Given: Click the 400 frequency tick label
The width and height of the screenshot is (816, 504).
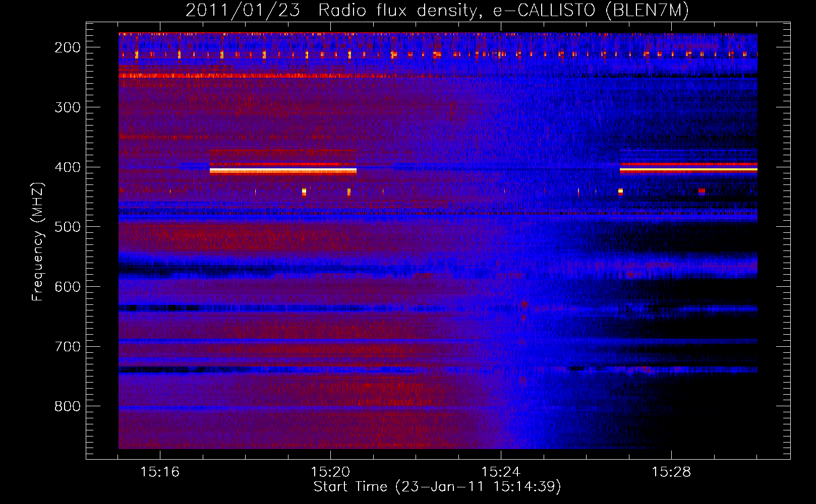Looking at the screenshot, I should coord(68,167).
